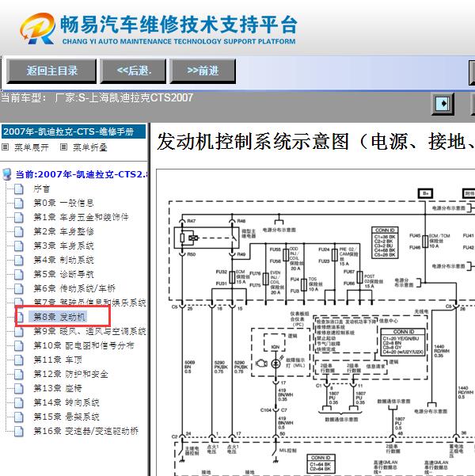Click the page icon next to 第16章

tap(19, 431)
